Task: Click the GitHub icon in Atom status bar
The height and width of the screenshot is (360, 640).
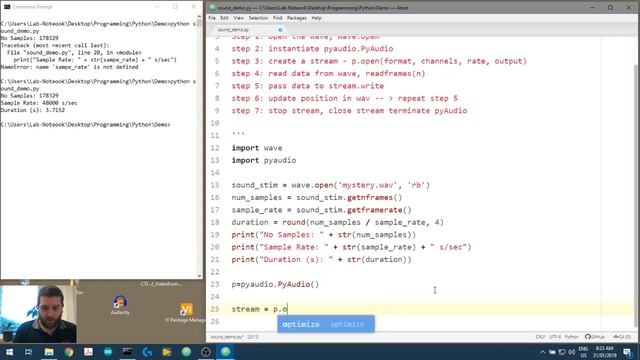Action: (x=595, y=337)
